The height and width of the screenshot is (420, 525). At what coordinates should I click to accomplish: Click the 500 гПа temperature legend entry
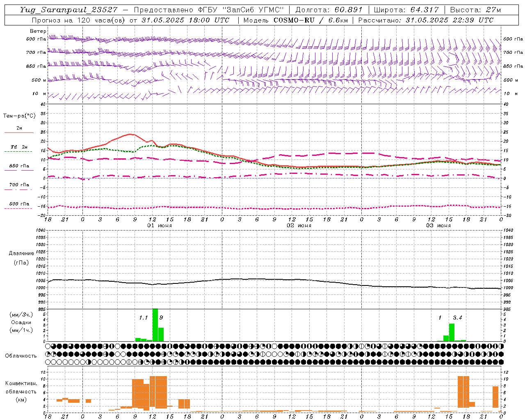pyautogui.click(x=19, y=203)
